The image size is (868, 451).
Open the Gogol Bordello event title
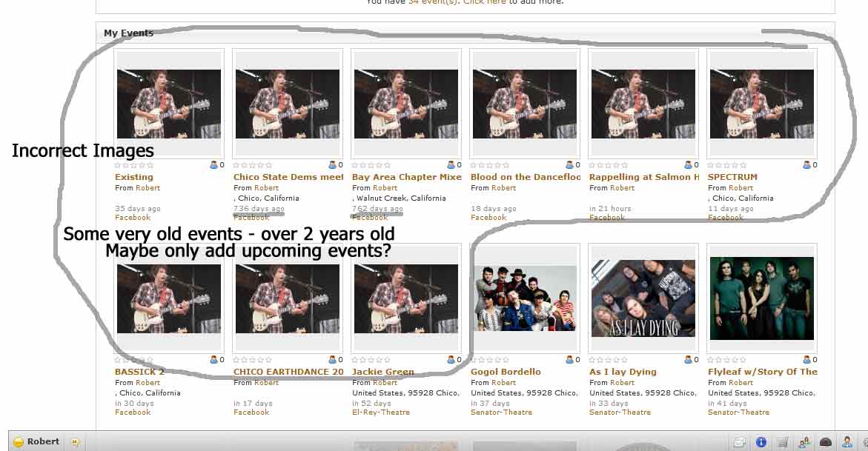506,372
